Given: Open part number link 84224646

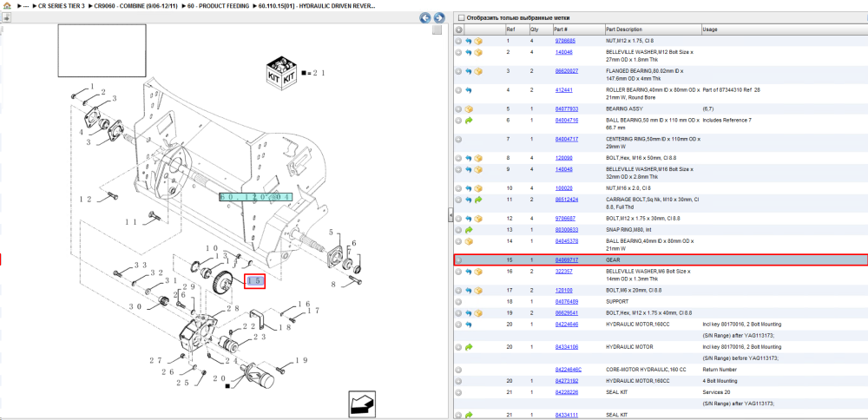Looking at the screenshot, I should coord(566,325).
